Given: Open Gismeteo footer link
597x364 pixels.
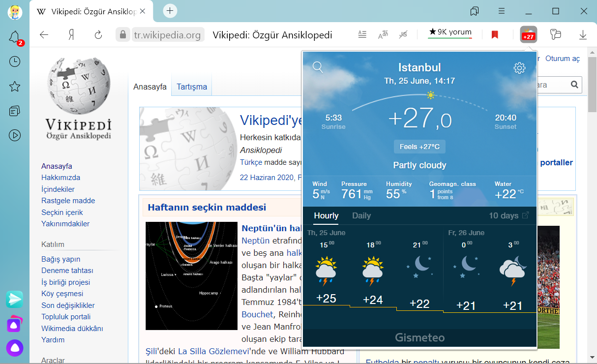Looking at the screenshot, I should click(419, 338).
